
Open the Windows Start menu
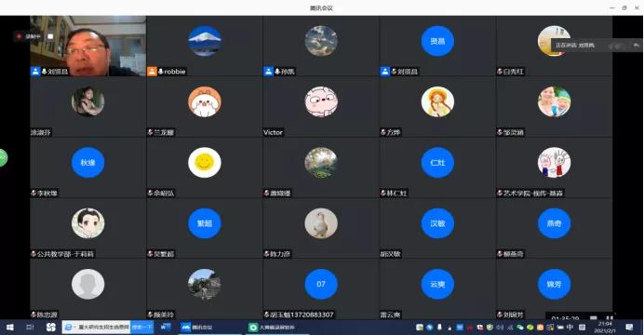point(10,328)
